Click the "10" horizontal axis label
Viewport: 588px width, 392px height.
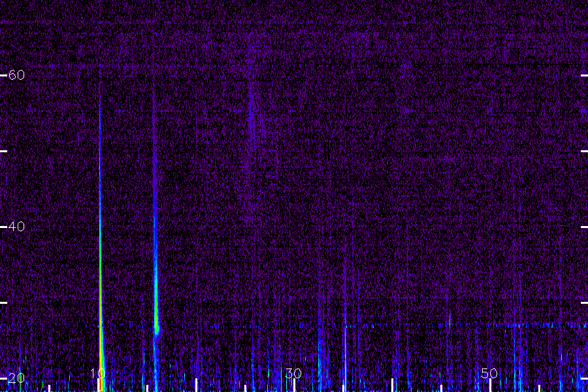97,373
